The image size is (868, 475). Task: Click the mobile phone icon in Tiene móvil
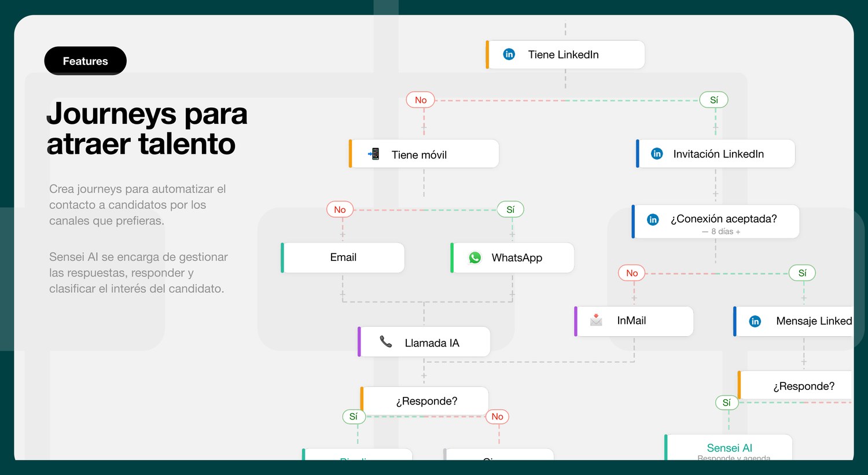coord(374,154)
